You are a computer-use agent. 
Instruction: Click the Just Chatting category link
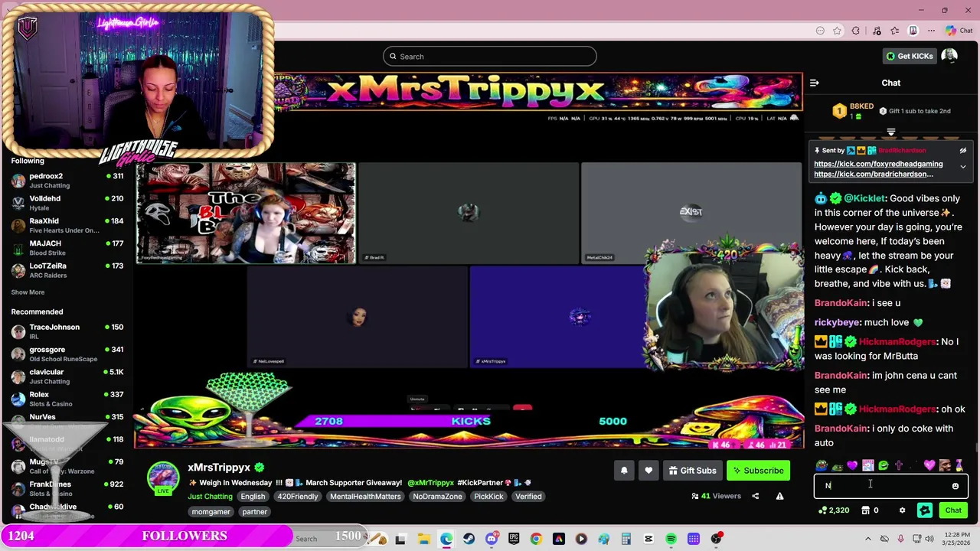coord(210,497)
